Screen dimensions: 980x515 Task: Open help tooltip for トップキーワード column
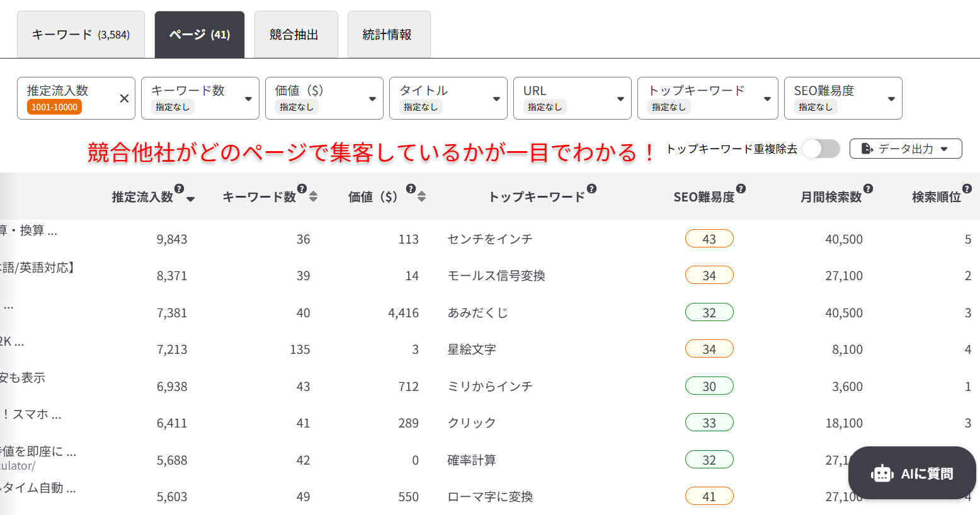click(591, 189)
